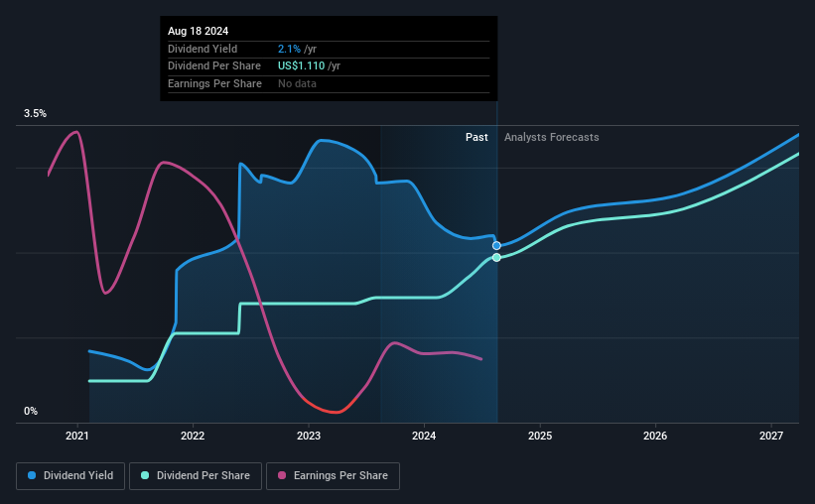This screenshot has height=504, width=815.
Task: Click the blue Dividend Yield legend dot
Action: click(32, 475)
